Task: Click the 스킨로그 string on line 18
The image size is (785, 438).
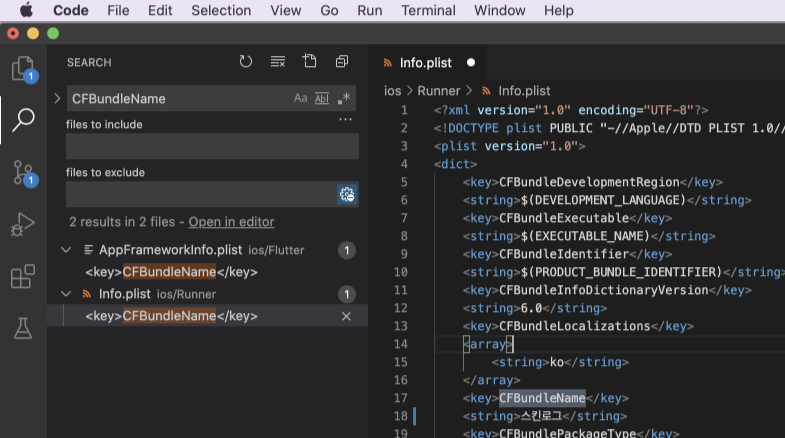Action: (x=542, y=416)
